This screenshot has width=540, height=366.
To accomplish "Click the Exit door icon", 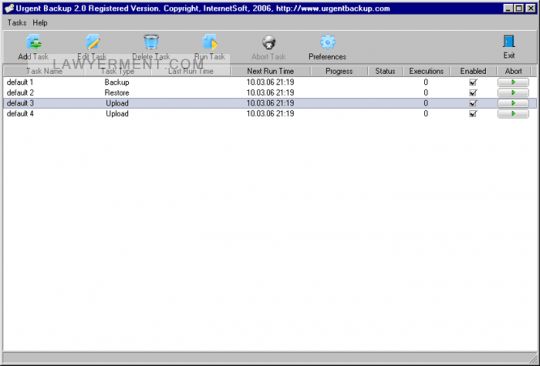I will click(x=509, y=41).
